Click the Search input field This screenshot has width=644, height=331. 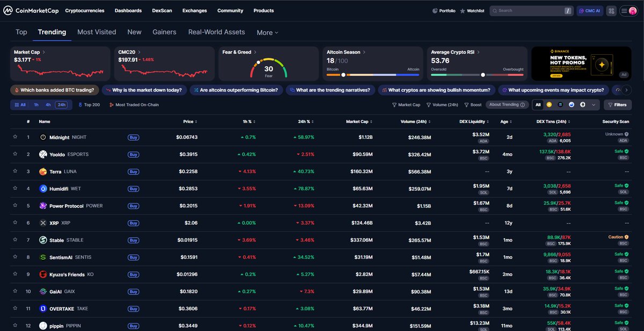coord(531,11)
